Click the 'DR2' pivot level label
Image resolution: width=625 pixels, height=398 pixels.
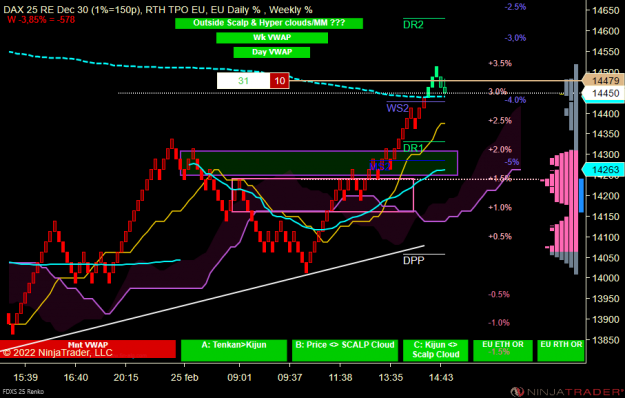pos(413,25)
